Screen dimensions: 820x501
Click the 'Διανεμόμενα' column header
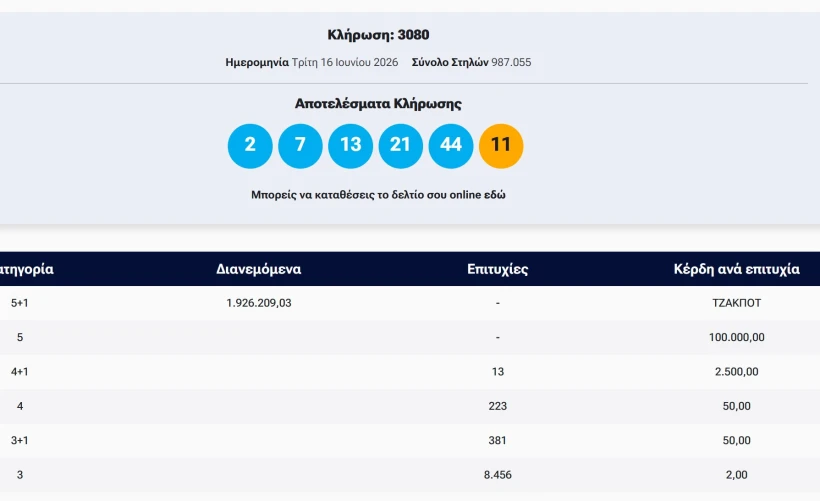258,269
